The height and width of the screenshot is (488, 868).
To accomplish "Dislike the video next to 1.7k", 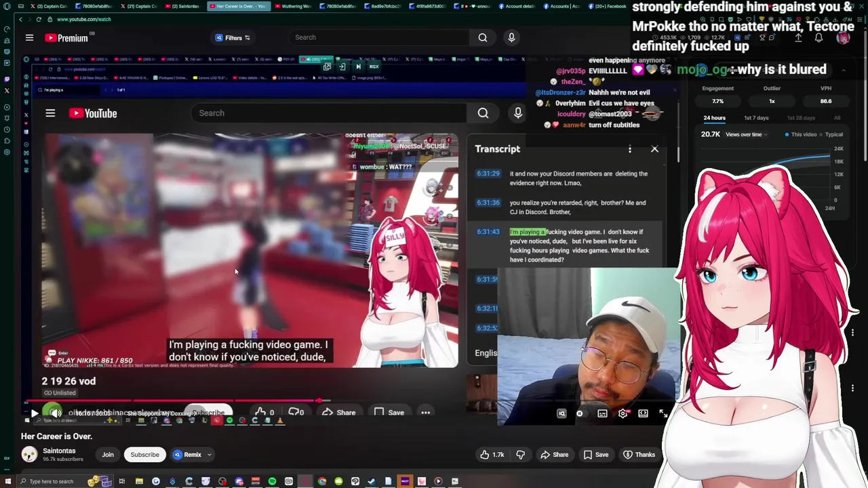I will (521, 455).
